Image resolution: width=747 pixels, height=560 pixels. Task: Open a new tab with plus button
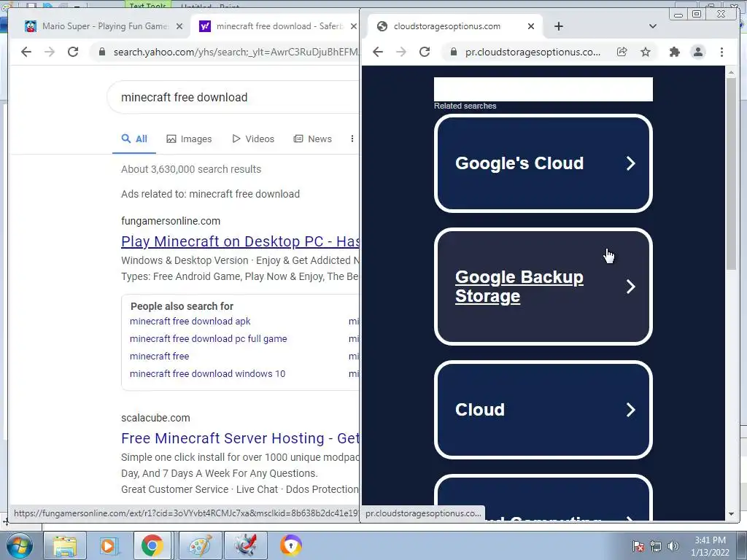click(x=559, y=26)
